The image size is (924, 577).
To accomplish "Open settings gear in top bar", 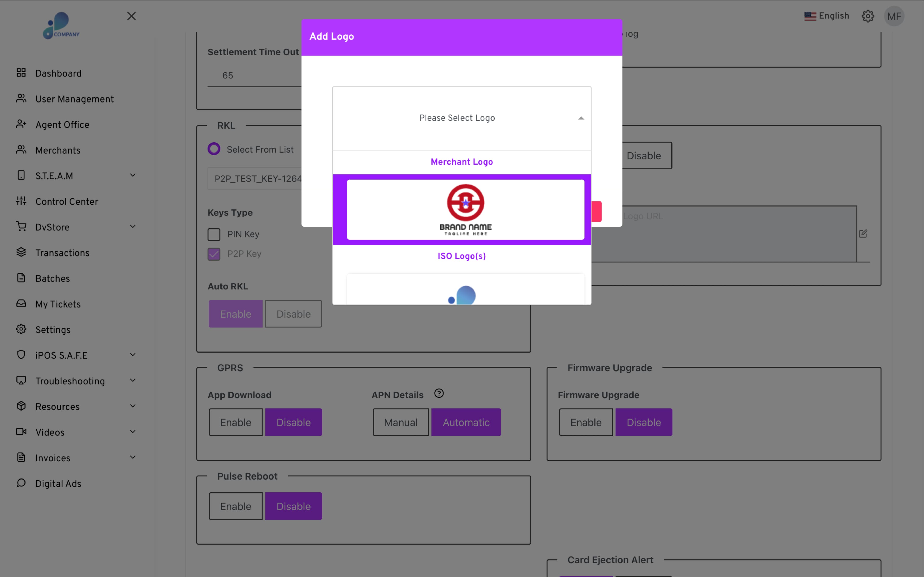I will pos(867,16).
